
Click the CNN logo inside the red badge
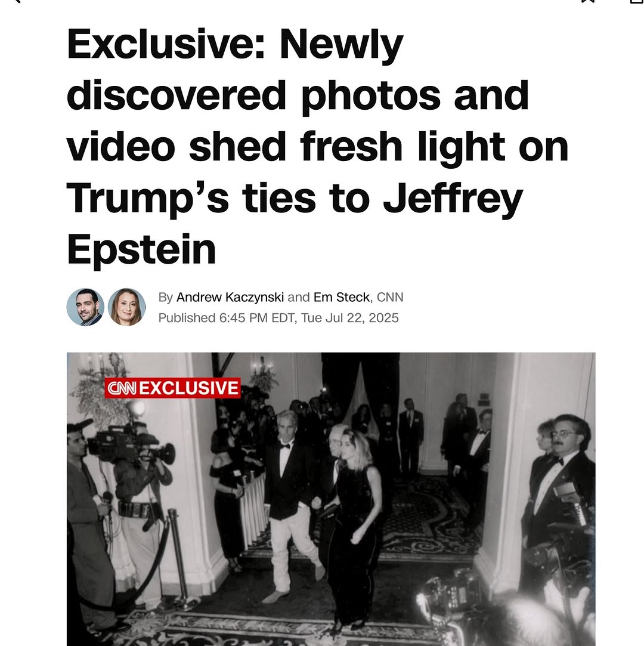pyautogui.click(x=122, y=388)
